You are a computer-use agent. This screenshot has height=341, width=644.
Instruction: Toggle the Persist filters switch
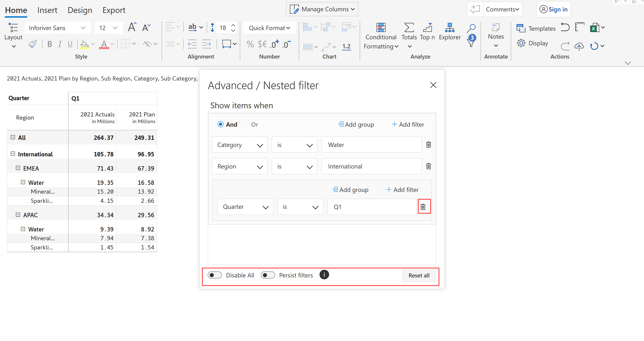[268, 275]
